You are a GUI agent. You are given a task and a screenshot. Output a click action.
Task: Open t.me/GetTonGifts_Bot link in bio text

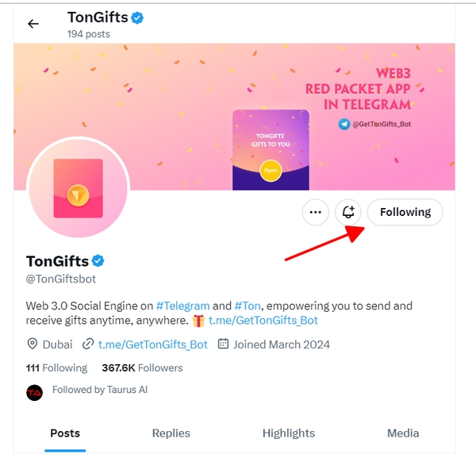[x=263, y=321]
